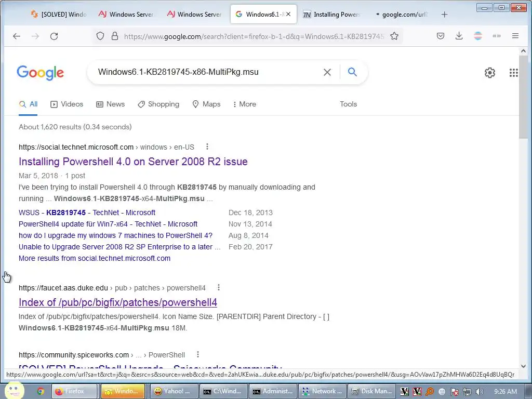Show site security padlock info
Screen dimensions: 532x399
(x=115, y=36)
